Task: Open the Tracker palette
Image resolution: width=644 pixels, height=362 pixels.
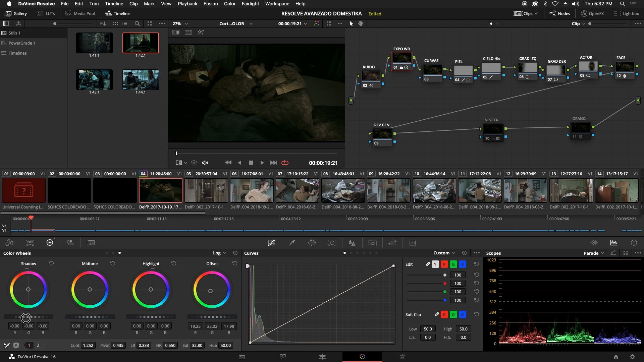Action: click(x=332, y=243)
